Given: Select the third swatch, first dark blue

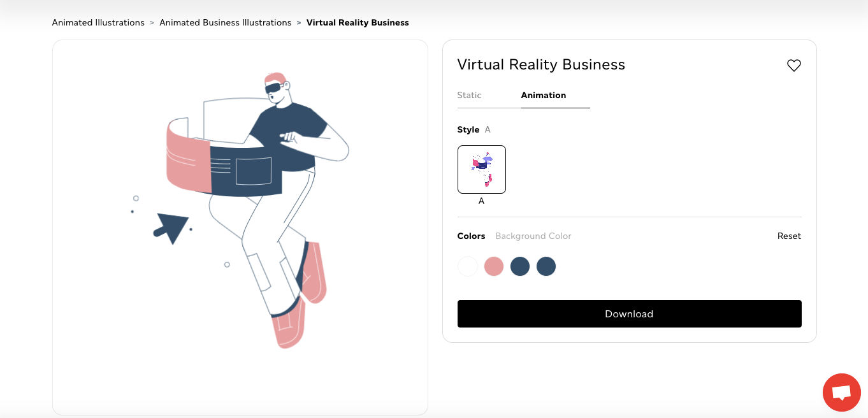Looking at the screenshot, I should tap(520, 266).
